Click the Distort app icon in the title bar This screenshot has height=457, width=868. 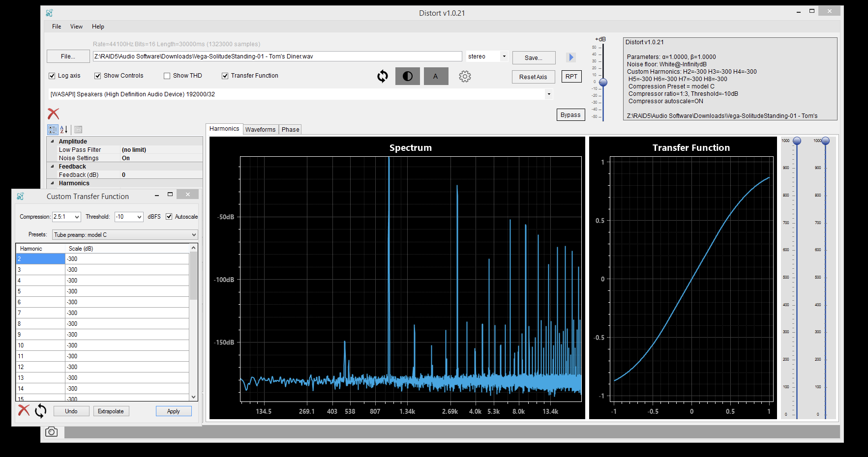[x=49, y=13]
